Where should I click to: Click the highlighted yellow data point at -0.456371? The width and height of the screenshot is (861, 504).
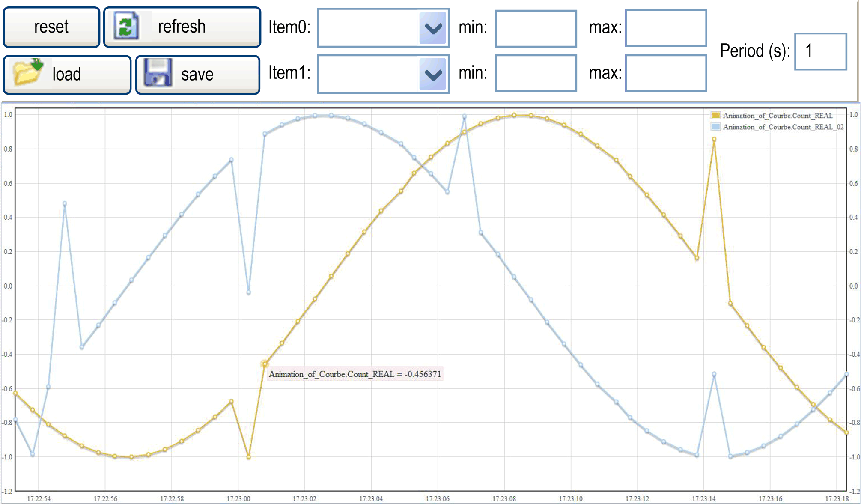265,364
